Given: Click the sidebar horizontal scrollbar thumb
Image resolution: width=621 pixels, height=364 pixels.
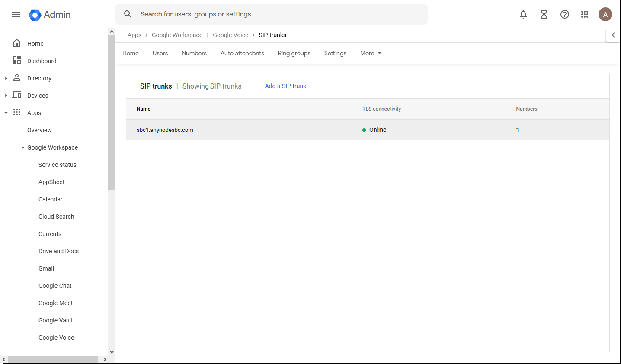Looking at the screenshot, I should point(53,360).
